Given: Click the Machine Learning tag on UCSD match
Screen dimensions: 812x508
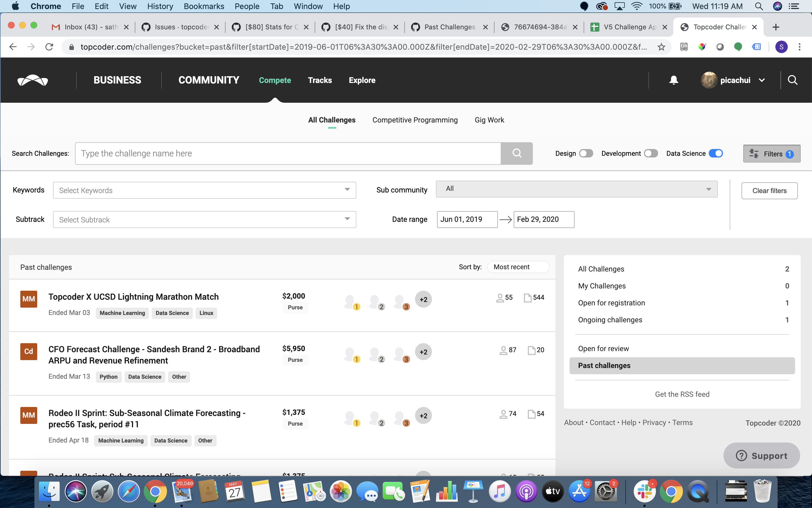Looking at the screenshot, I should pyautogui.click(x=122, y=313).
